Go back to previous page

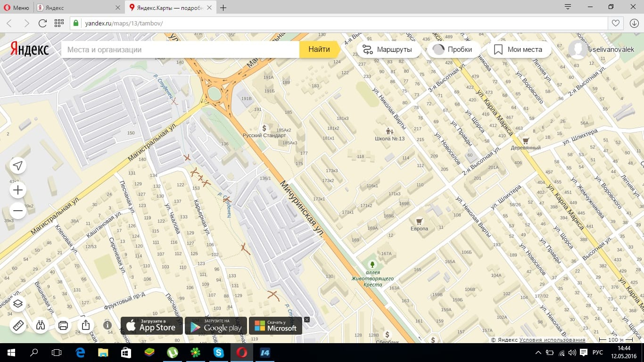pos(9,23)
